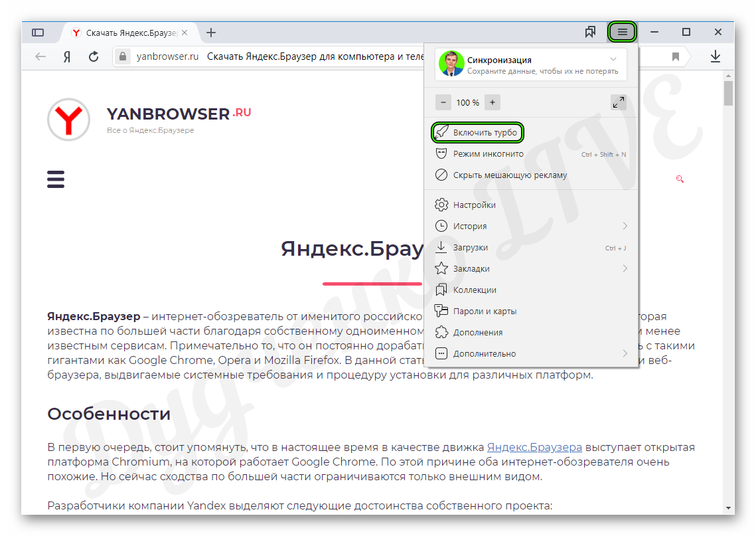Click the card icon beside Пароли и карты
The width and height of the screenshot is (756, 536).
tap(441, 311)
